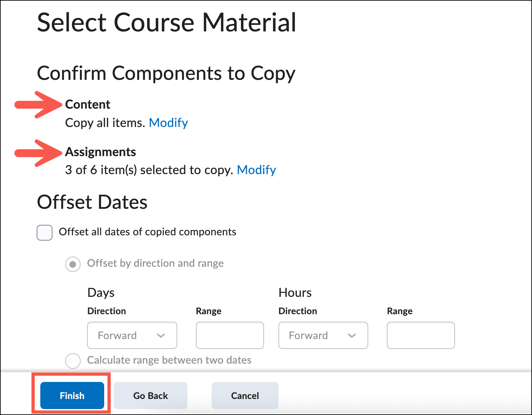Select Offset by direction and range radio
This screenshot has width=532, height=415.
pyautogui.click(x=73, y=264)
